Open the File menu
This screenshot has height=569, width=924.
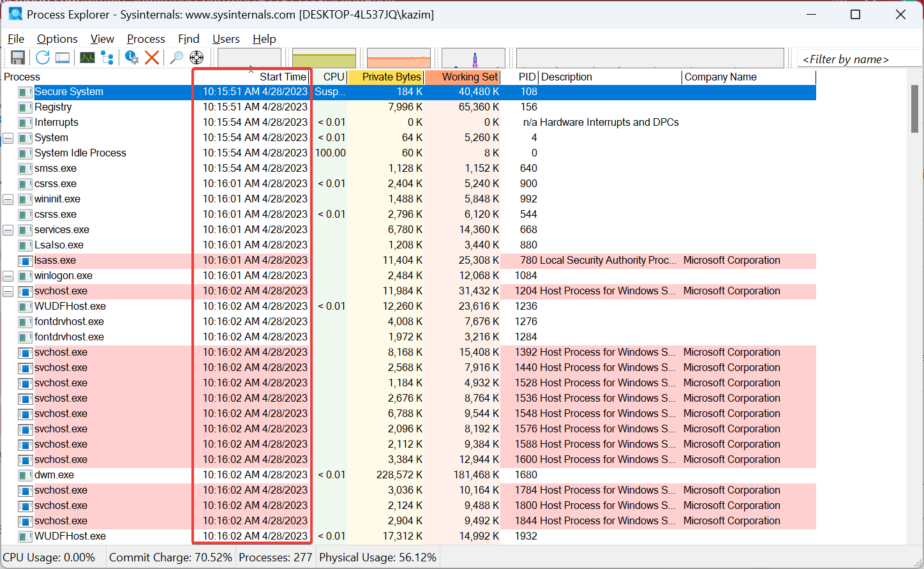pyautogui.click(x=16, y=39)
